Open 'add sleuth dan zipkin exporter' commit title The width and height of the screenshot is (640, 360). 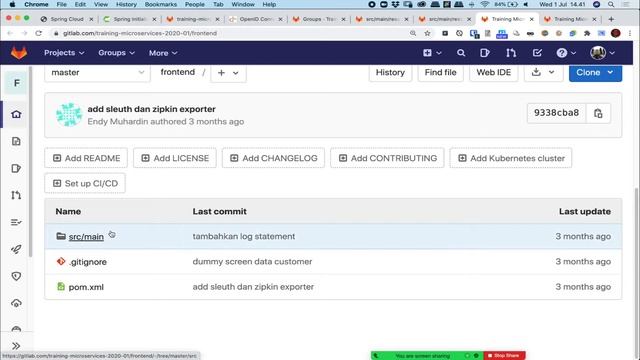tap(151, 109)
